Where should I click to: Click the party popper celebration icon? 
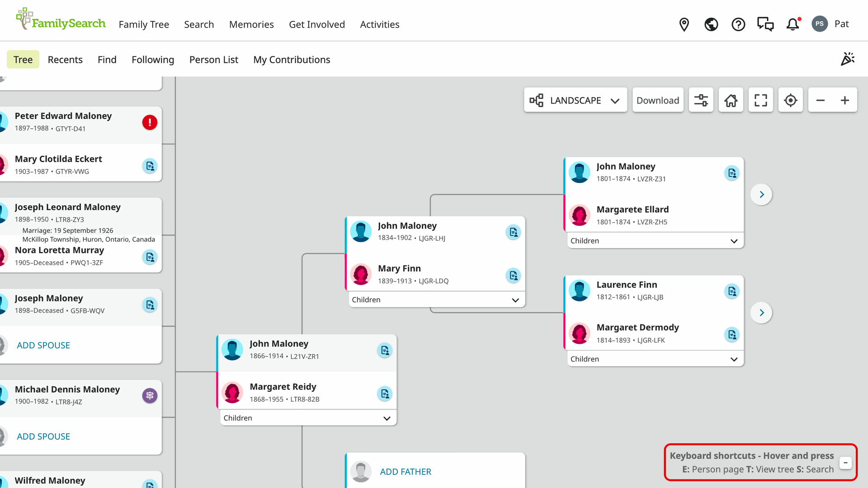point(848,59)
